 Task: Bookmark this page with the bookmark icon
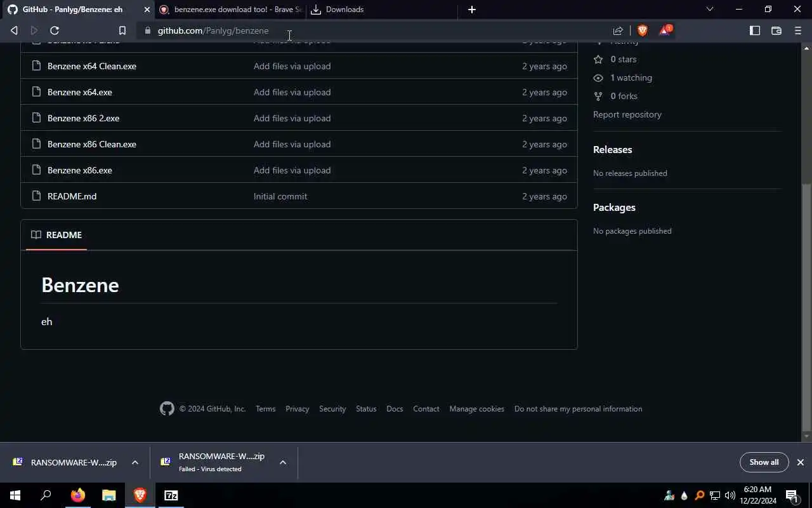point(122,30)
